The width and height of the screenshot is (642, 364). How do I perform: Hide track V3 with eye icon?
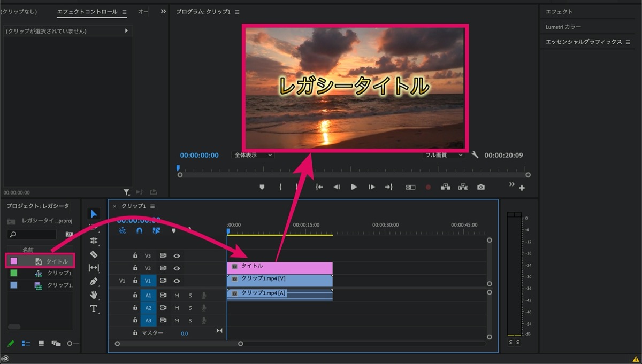pyautogui.click(x=177, y=255)
